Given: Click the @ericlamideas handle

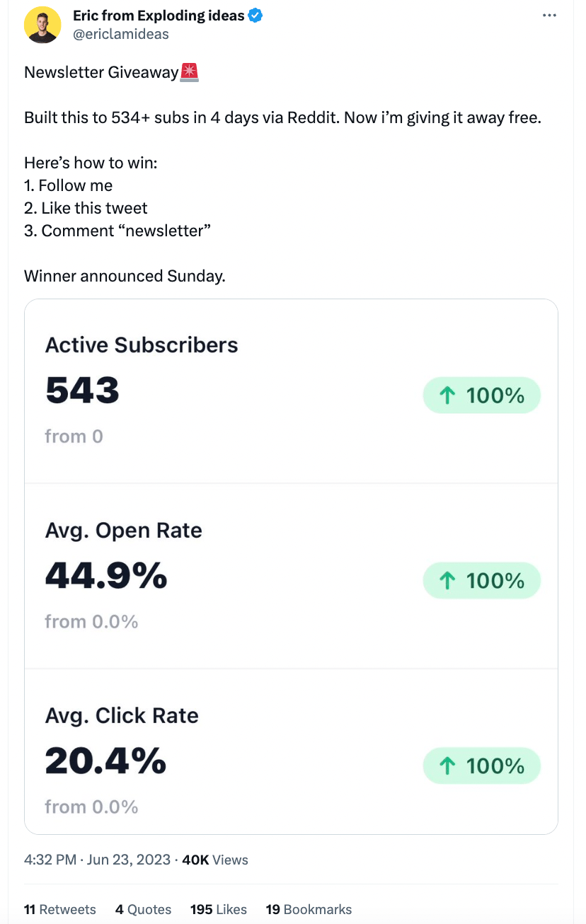Looking at the screenshot, I should click(120, 34).
